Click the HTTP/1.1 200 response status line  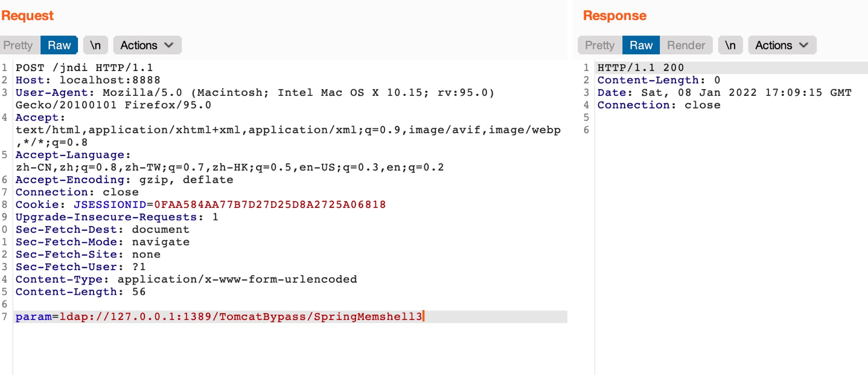pos(641,68)
